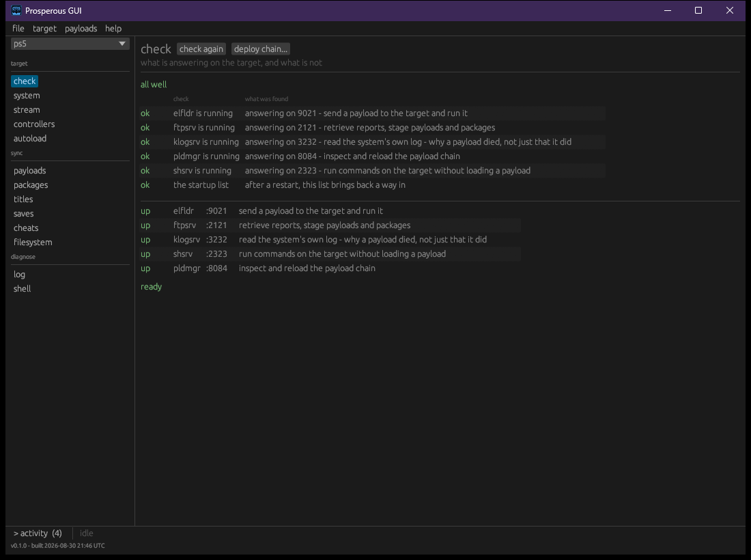Expand the ps5 target dropdown
The image size is (751, 560).
click(70, 44)
